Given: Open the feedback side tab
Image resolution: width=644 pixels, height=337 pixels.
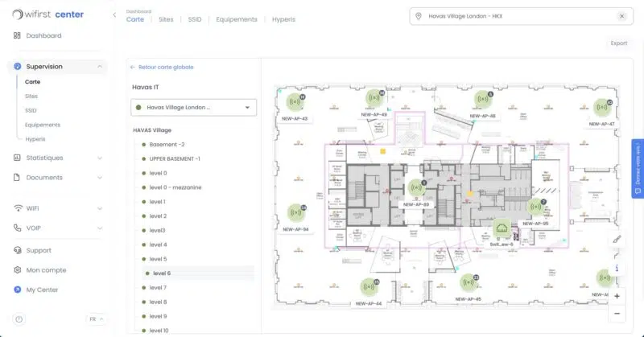Looking at the screenshot, I should pyautogui.click(x=638, y=169).
